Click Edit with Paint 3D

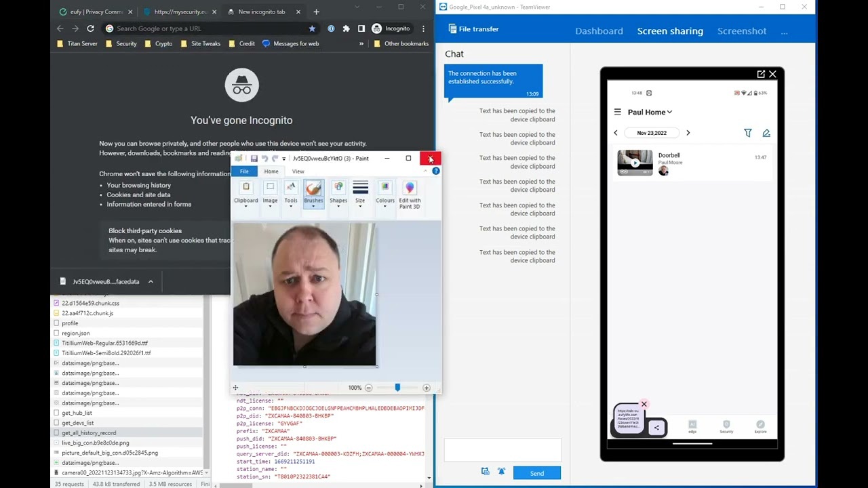[410, 194]
